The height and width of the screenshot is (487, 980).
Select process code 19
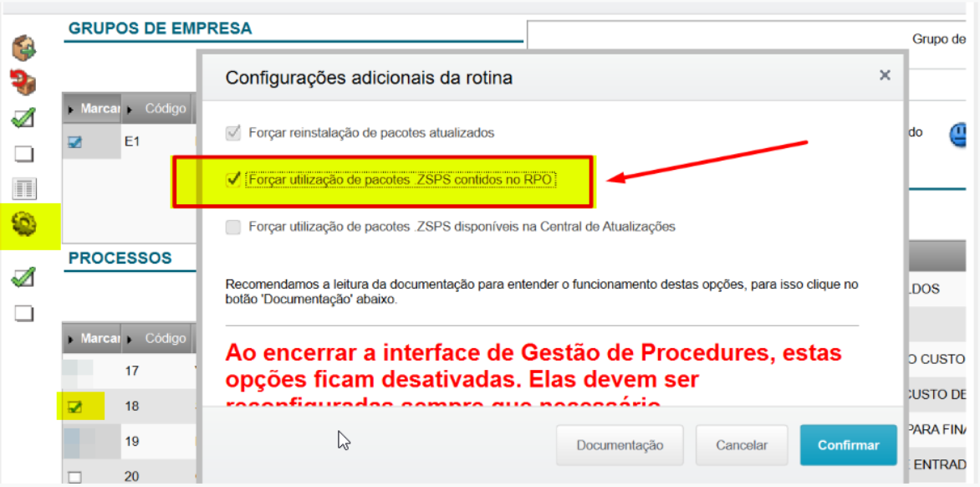click(131, 441)
